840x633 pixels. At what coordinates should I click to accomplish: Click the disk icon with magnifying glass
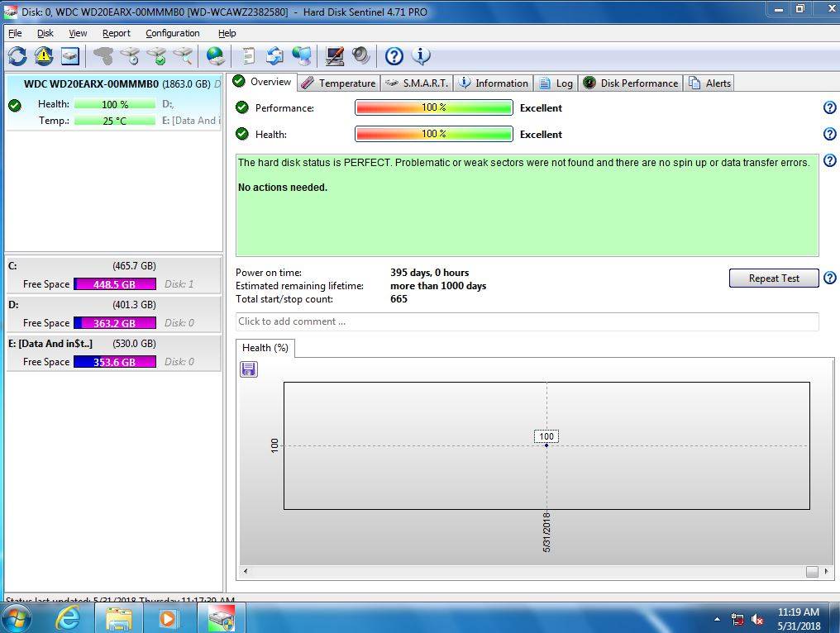[184, 55]
